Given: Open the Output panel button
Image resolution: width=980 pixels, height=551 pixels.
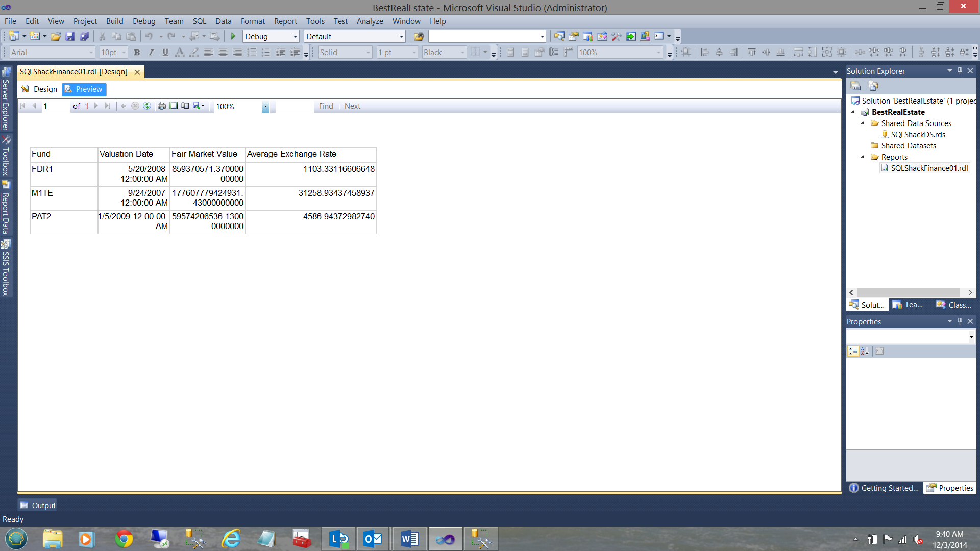Looking at the screenshot, I should pyautogui.click(x=38, y=506).
